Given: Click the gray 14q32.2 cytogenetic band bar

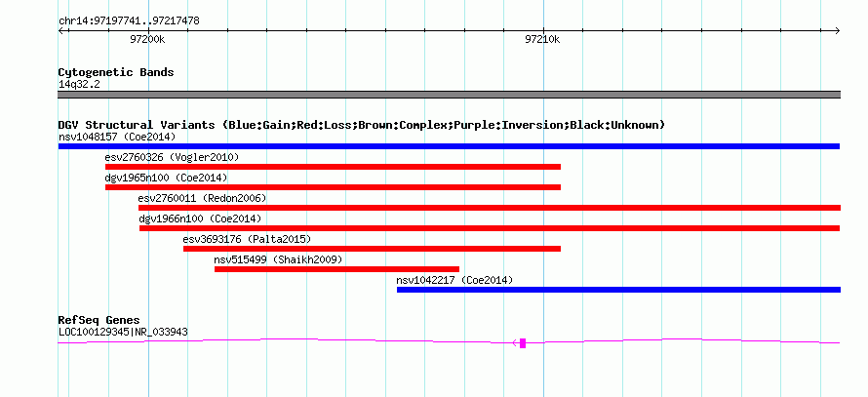Looking at the screenshot, I should click(x=449, y=95).
